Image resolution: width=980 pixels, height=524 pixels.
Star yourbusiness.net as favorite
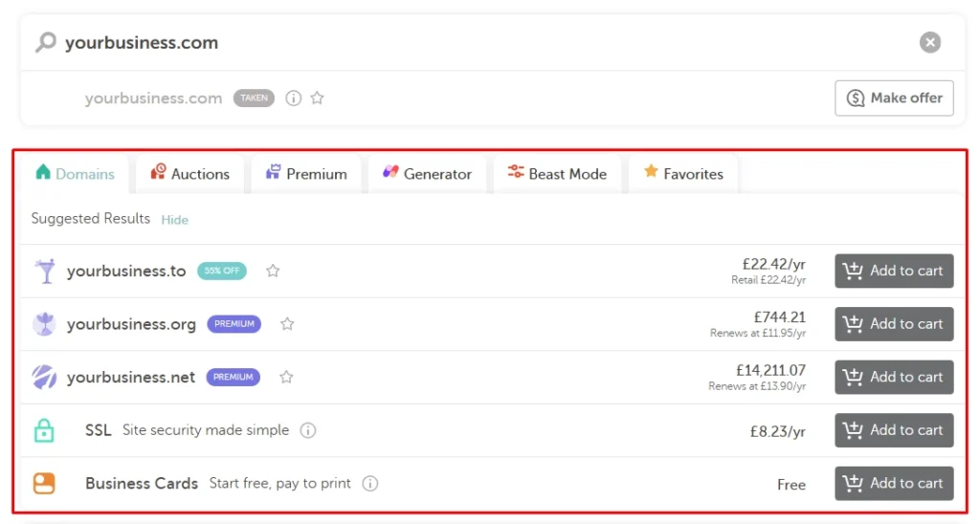tap(286, 378)
